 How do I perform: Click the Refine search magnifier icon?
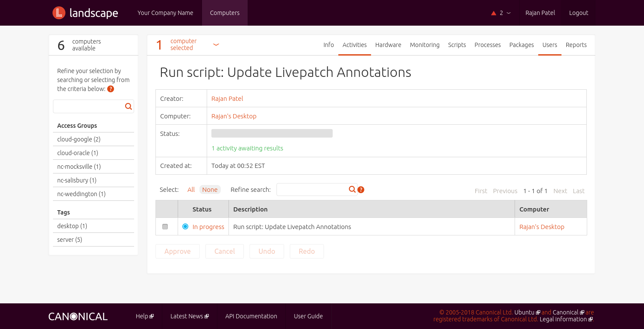click(x=352, y=189)
